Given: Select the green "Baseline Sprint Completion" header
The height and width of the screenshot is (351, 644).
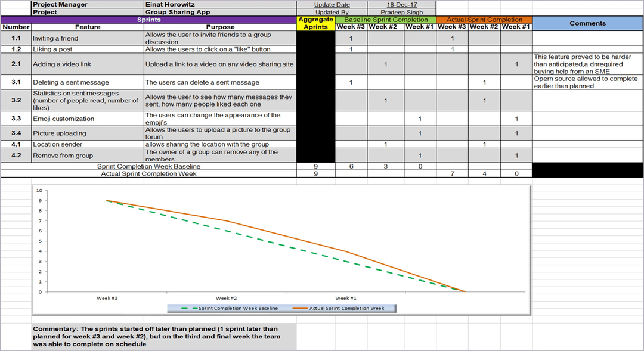Looking at the screenshot, I should click(385, 20).
